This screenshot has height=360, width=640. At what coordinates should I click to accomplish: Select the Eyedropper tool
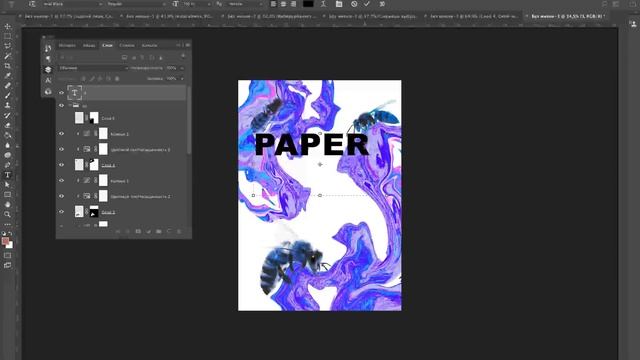[7, 76]
